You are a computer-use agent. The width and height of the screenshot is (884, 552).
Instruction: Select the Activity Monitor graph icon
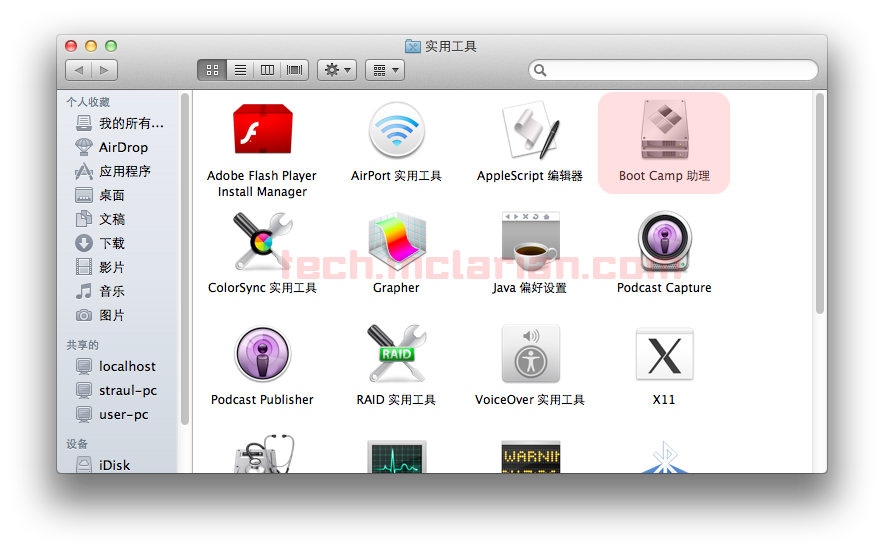[x=397, y=456]
